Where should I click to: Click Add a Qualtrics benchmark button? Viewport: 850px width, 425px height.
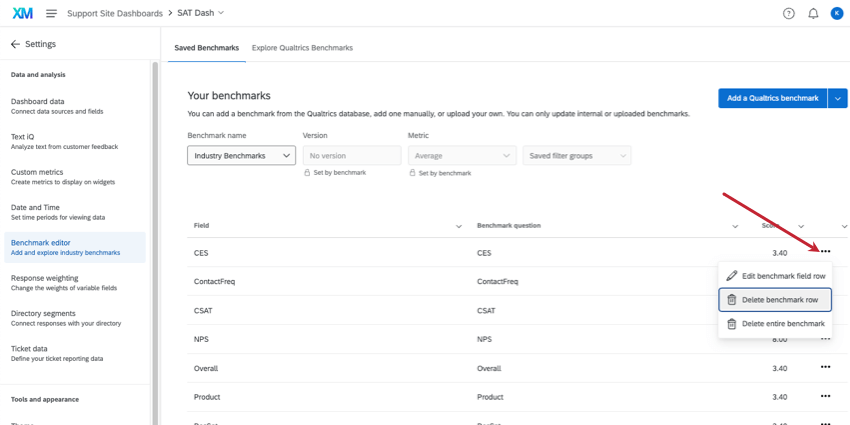[x=772, y=98]
